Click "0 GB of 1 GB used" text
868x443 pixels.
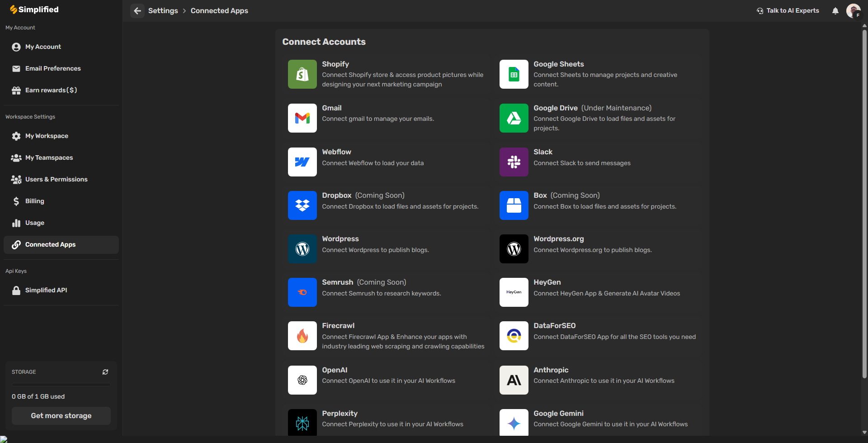[38, 396]
